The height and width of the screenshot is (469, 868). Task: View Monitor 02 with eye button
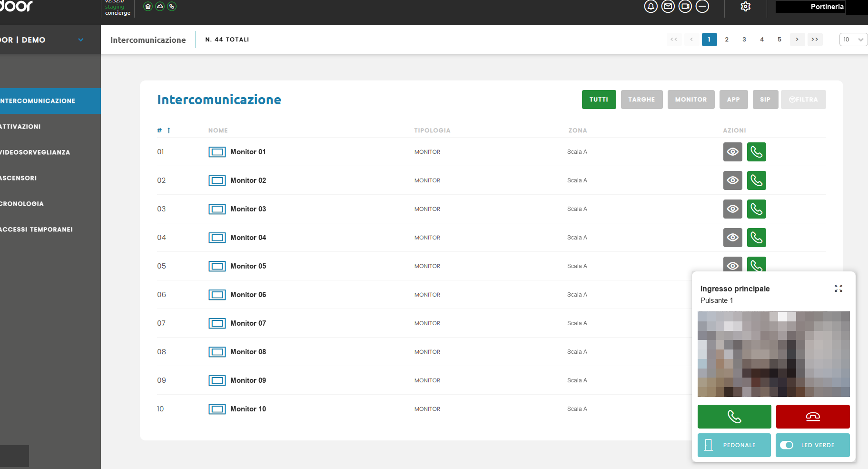(733, 180)
